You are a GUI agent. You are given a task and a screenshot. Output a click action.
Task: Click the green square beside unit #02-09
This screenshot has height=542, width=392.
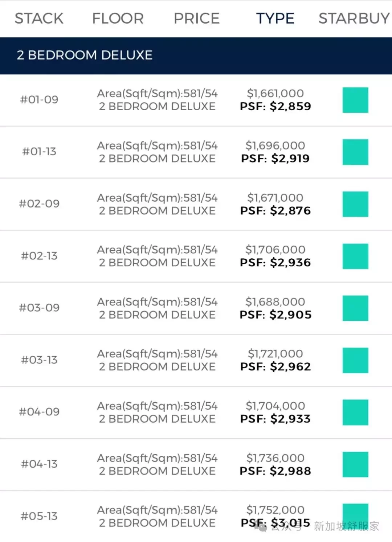click(355, 204)
